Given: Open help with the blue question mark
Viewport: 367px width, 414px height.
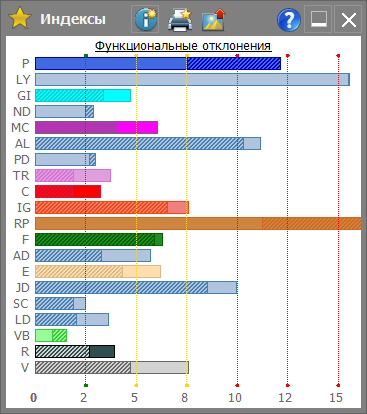Looking at the screenshot, I should [x=289, y=20].
